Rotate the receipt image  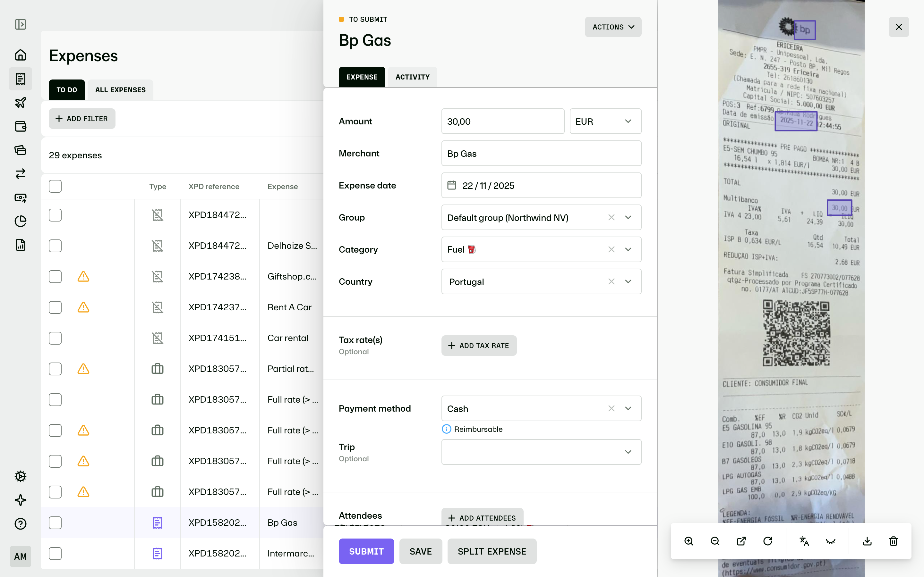[768, 541]
